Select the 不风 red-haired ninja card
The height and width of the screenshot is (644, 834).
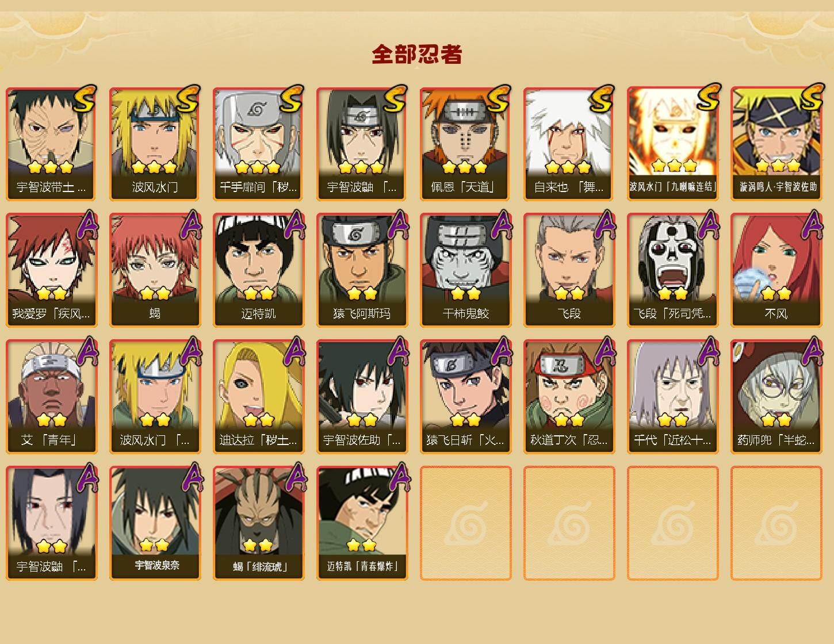tap(776, 270)
